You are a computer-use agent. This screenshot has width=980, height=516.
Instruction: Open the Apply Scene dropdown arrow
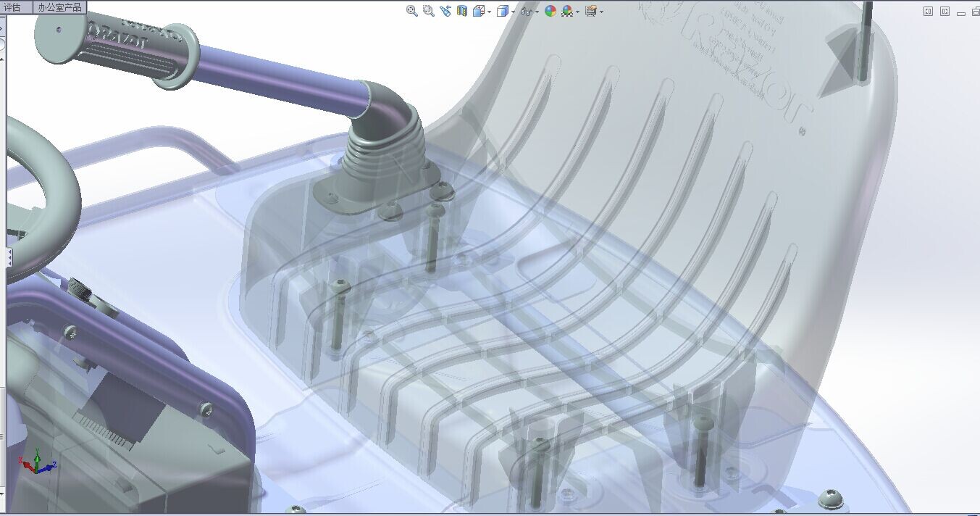point(577,12)
